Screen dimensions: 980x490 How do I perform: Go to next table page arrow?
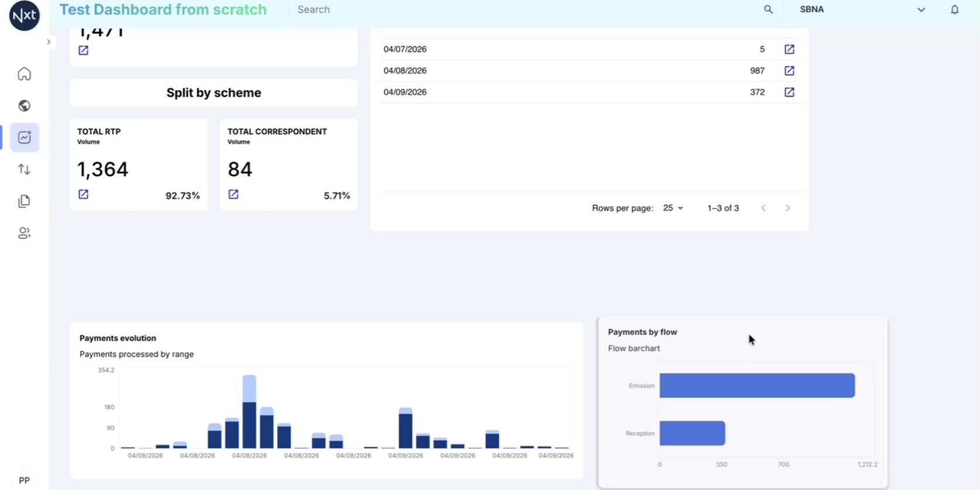[x=788, y=208]
